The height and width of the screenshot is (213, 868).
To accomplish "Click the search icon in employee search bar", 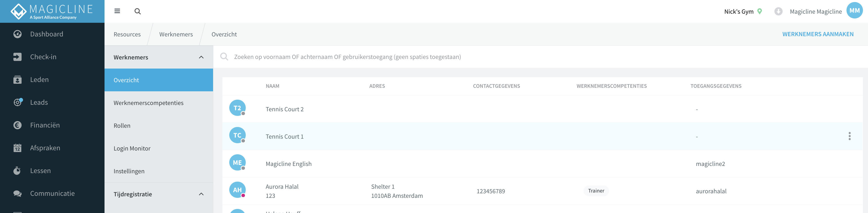I will 224,57.
